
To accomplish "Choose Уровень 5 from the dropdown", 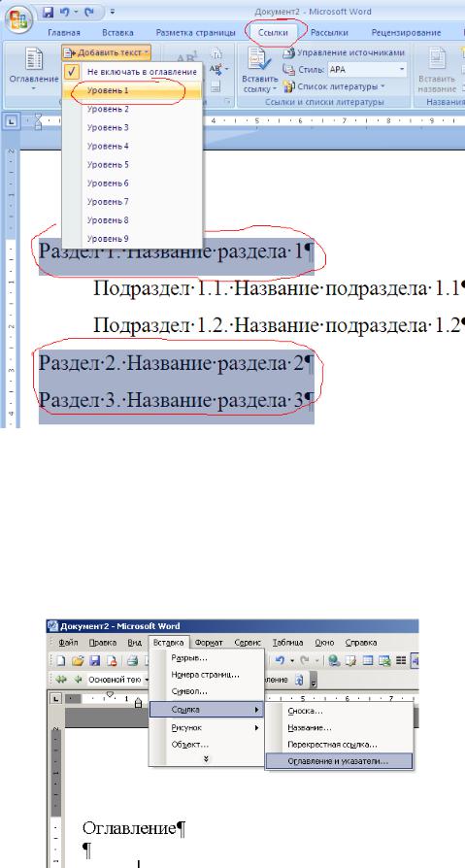I will point(132,164).
